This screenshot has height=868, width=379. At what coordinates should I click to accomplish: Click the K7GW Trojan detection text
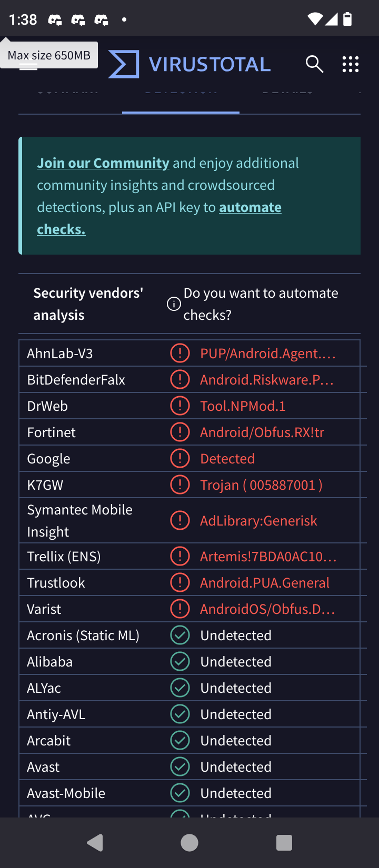(261, 485)
